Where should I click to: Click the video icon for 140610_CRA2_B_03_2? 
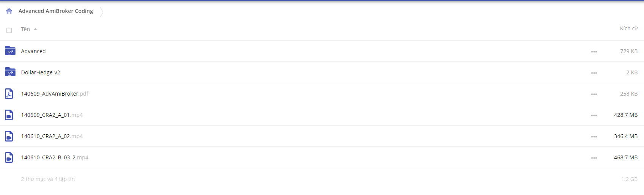(x=9, y=157)
